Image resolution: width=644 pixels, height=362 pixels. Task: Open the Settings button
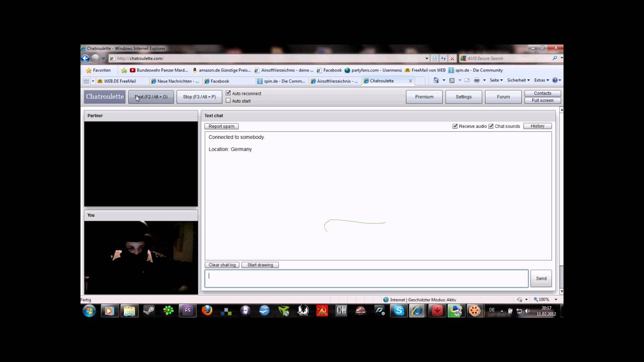464,97
